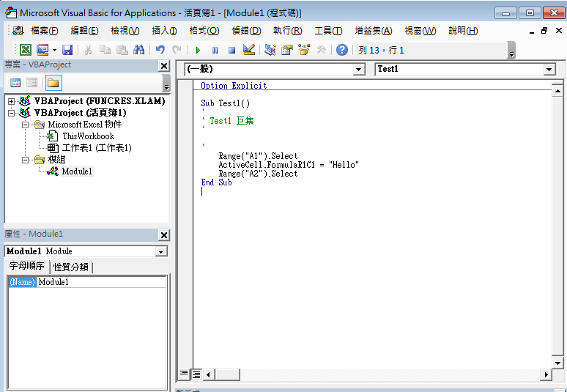
Task: Switch to the 性質分類 tab
Action: pos(72,267)
